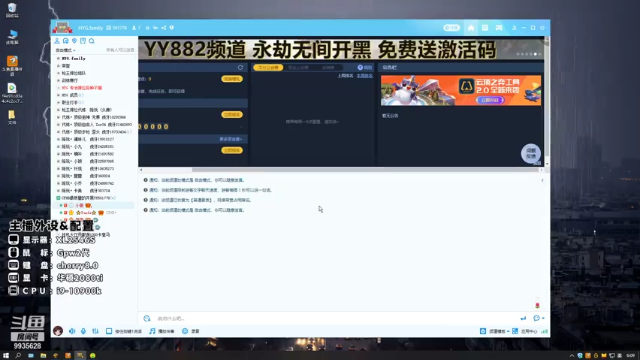640x360 pixels.
Task: Click the share icon in title bar
Action: [164, 28]
